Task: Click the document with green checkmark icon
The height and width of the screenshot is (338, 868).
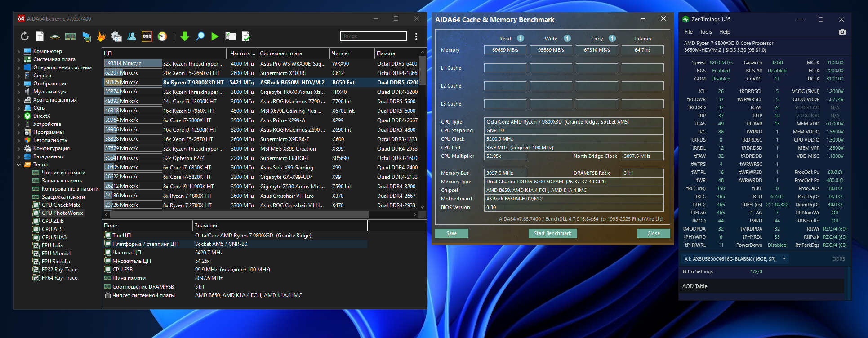Action: coord(245,36)
